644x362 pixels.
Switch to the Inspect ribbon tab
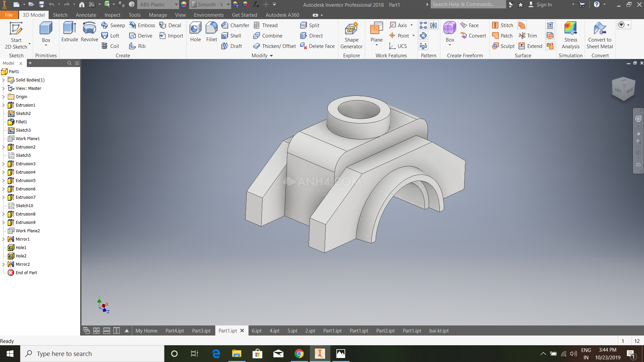point(112,15)
